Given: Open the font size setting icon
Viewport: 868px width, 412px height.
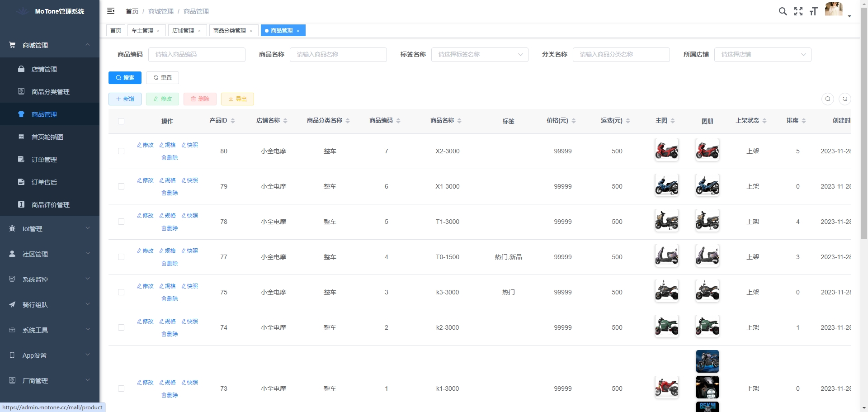Looking at the screenshot, I should (x=813, y=11).
